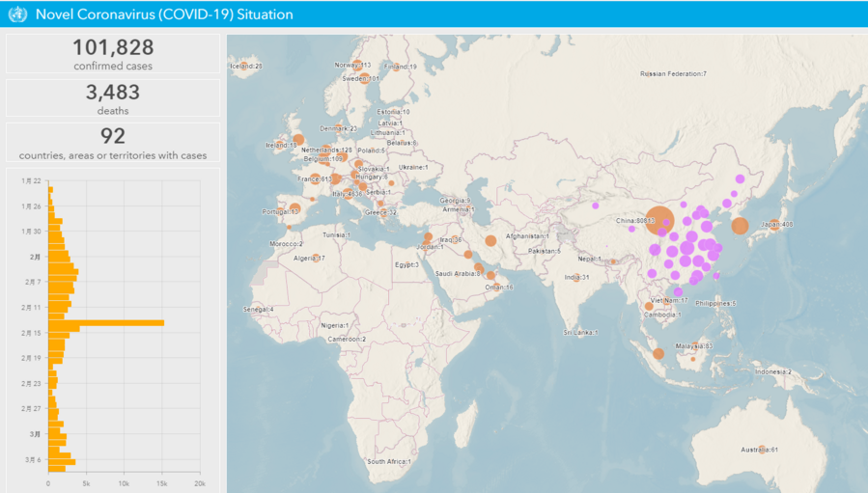Click the Indonesia label on map

tap(772, 372)
